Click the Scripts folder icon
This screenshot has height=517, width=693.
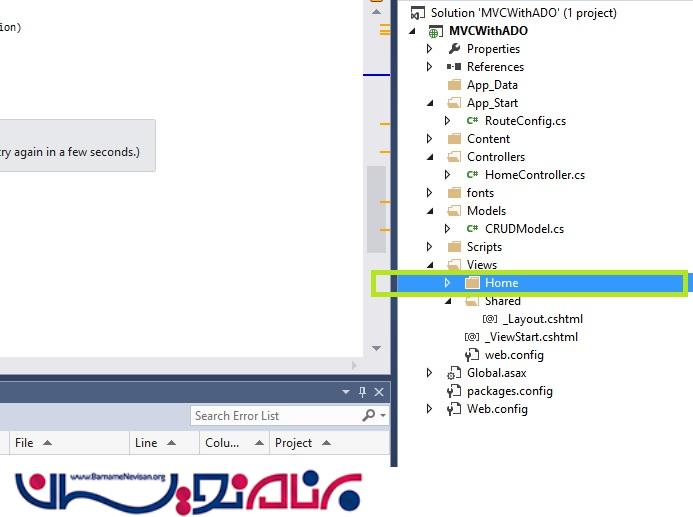(x=454, y=247)
